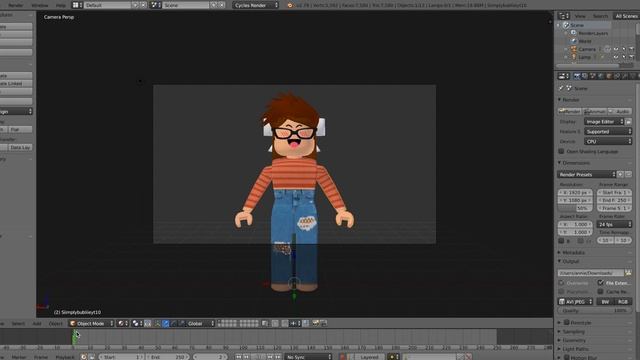Select the Camera object in outliner
This screenshot has height=360, width=640.
pyautogui.click(x=587, y=49)
